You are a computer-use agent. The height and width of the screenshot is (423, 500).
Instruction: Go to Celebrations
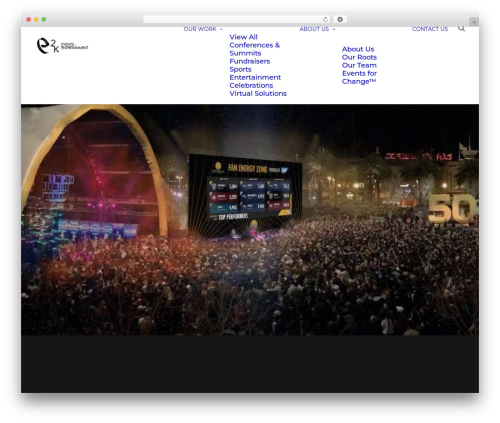point(251,85)
